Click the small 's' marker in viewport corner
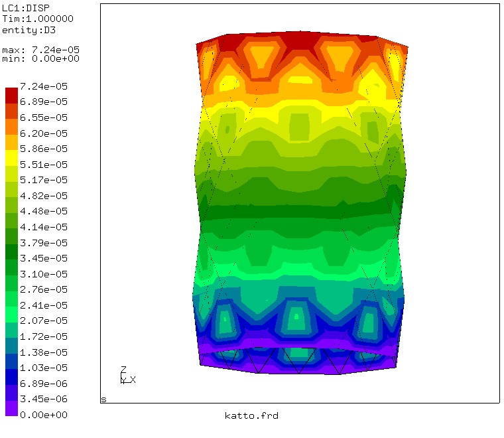 103,400
